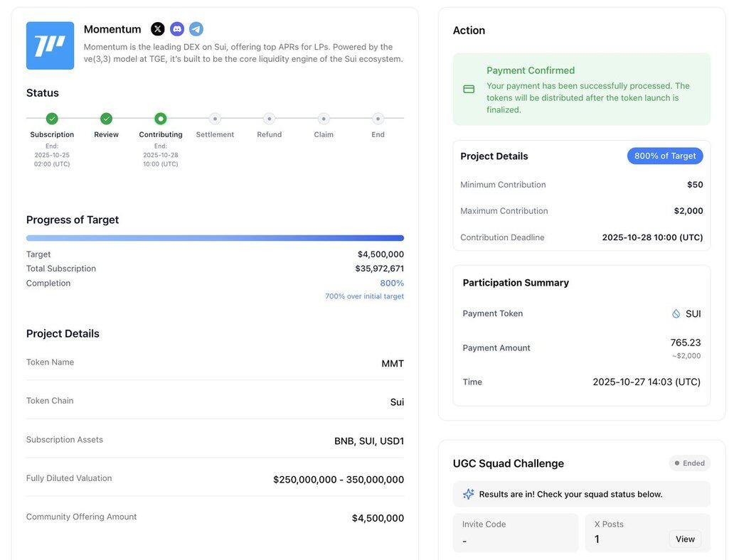Open the Momentum Telegram icon
This screenshot has width=734, height=560.
pos(196,29)
